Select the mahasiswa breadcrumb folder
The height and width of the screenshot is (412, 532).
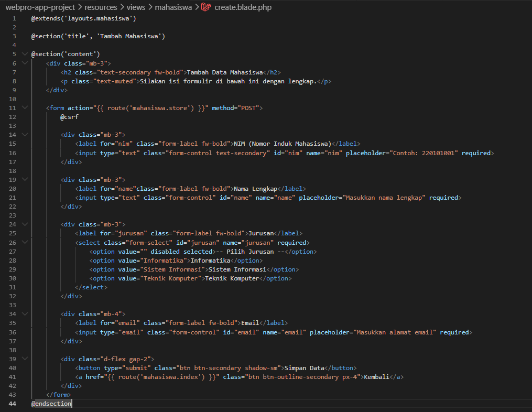(173, 7)
